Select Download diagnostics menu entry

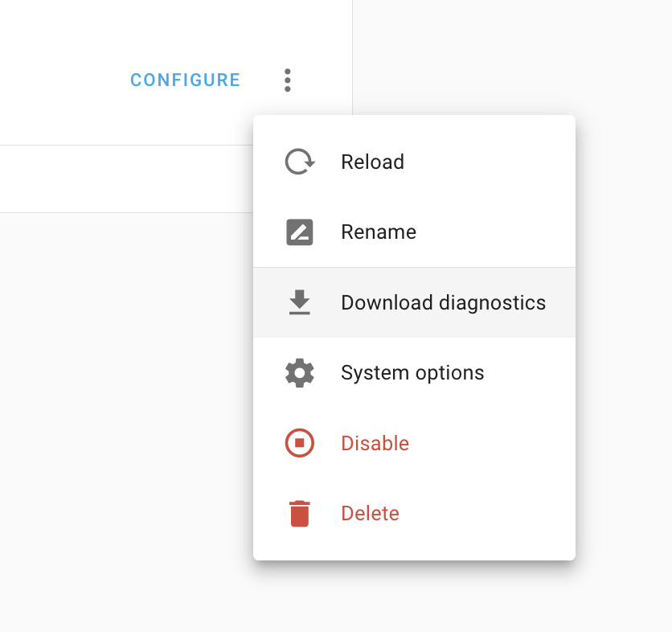[x=443, y=302]
